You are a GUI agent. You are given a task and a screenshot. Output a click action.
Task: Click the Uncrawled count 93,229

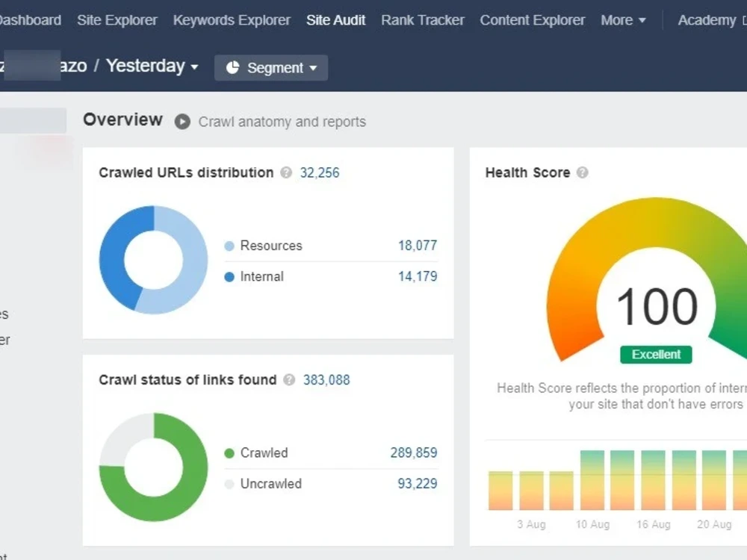(418, 484)
